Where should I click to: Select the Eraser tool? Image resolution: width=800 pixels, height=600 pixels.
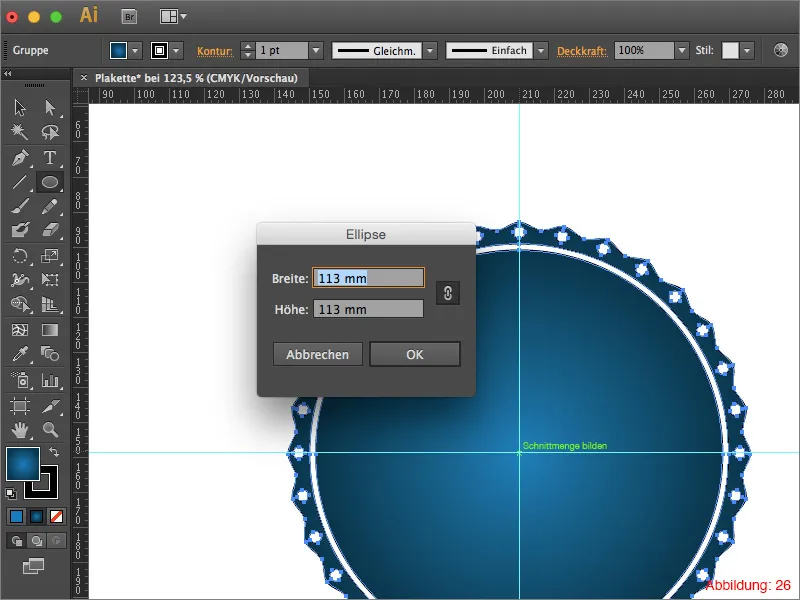[49, 230]
